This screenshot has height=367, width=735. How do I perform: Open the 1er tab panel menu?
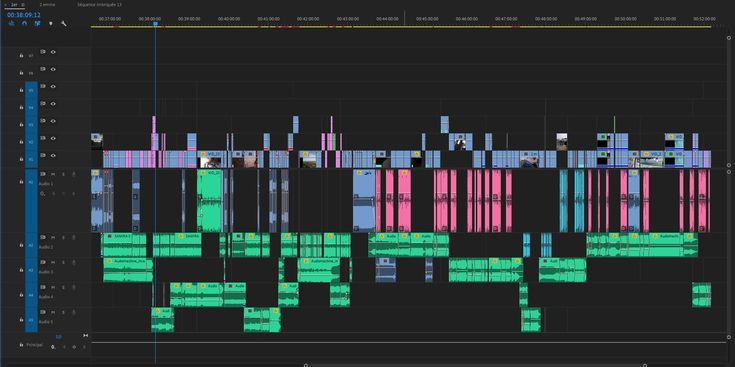tap(22, 4)
